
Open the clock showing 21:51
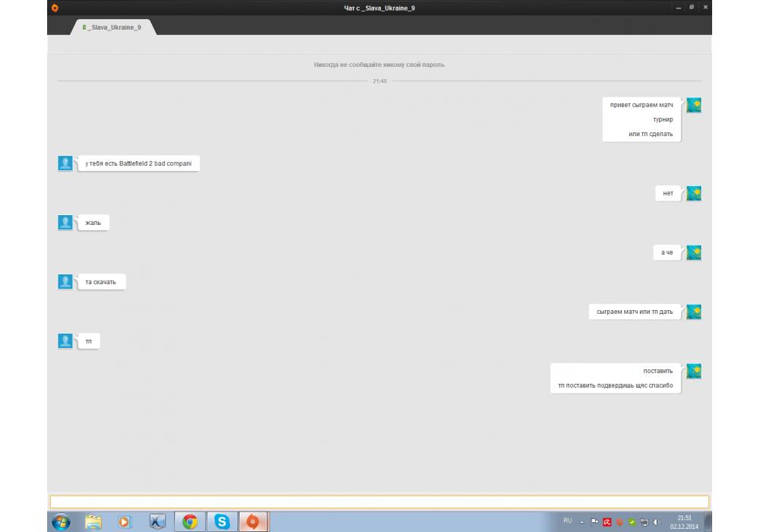click(684, 521)
